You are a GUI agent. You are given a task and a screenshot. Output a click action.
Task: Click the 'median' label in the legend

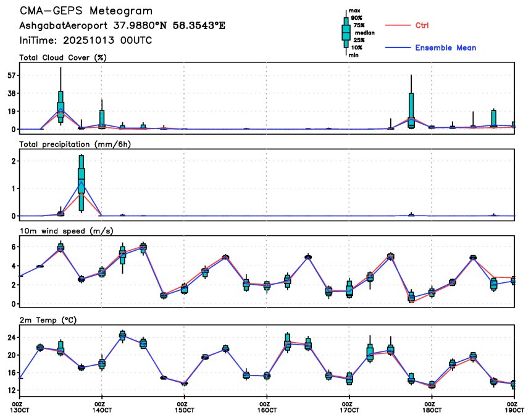[361, 33]
